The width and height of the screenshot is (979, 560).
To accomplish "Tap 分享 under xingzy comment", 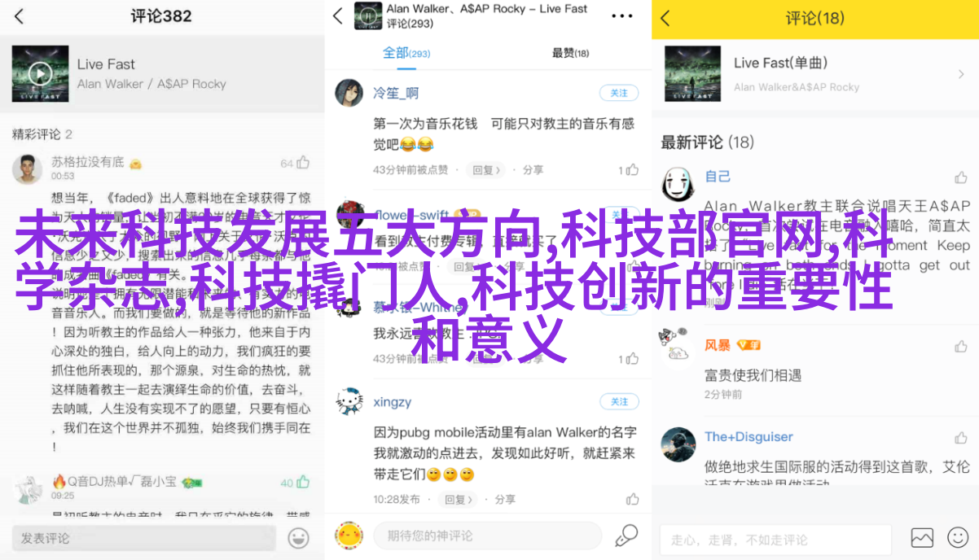I will (x=505, y=499).
